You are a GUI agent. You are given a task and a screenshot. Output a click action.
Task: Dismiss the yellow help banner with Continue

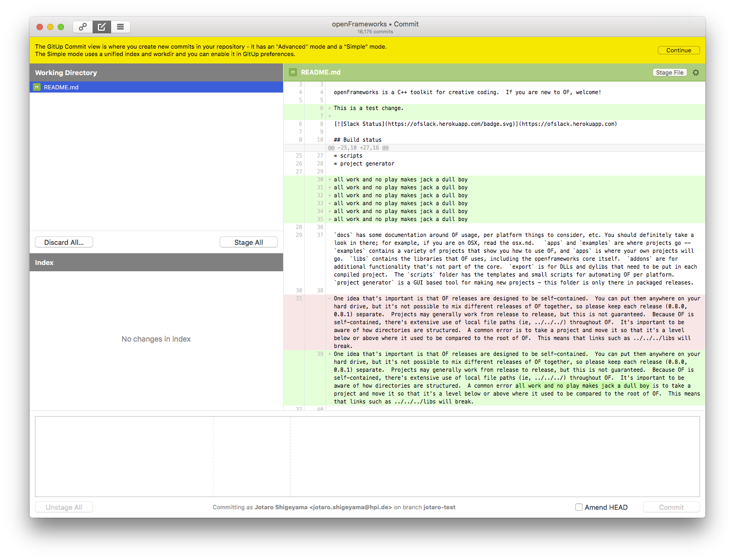click(678, 50)
